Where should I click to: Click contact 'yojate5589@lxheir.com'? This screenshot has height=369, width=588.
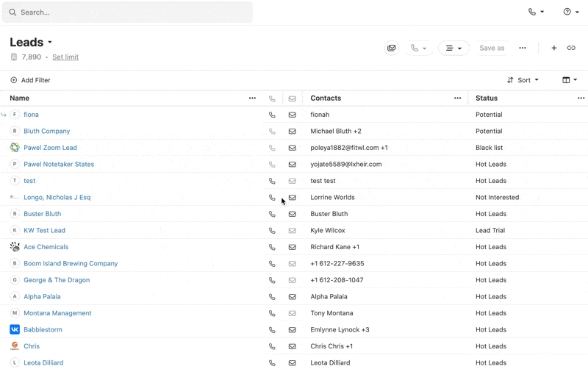346,164
